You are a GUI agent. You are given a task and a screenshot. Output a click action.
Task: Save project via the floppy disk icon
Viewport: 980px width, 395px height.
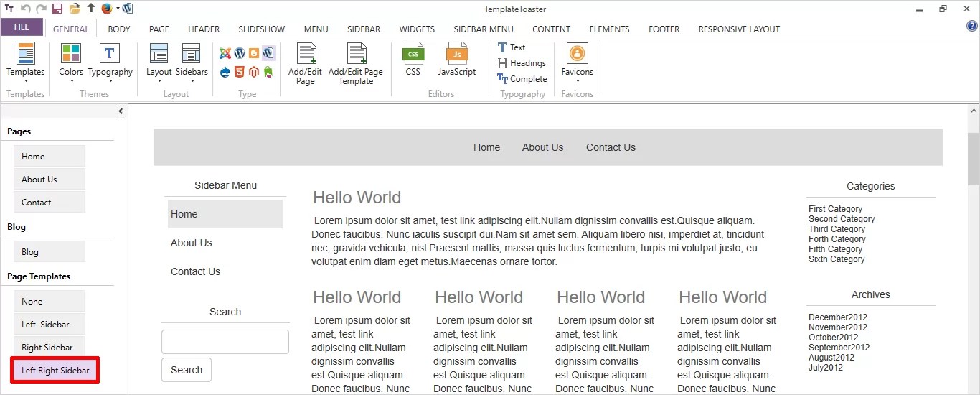[57, 9]
